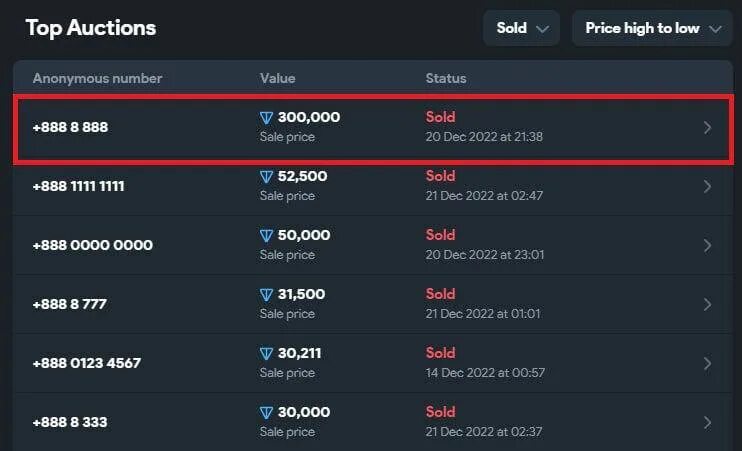Select the +888 1111 1111 number
This screenshot has height=451, width=742.
point(79,186)
